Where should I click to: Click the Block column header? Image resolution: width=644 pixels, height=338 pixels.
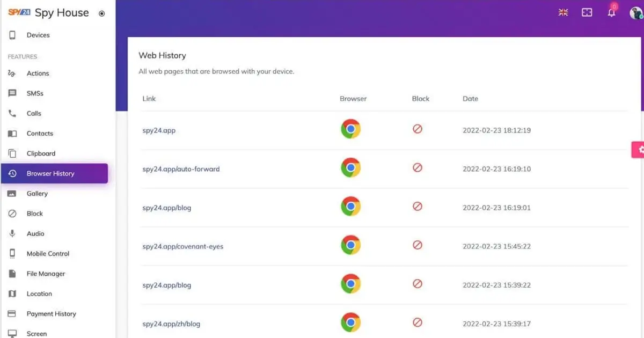(421, 99)
